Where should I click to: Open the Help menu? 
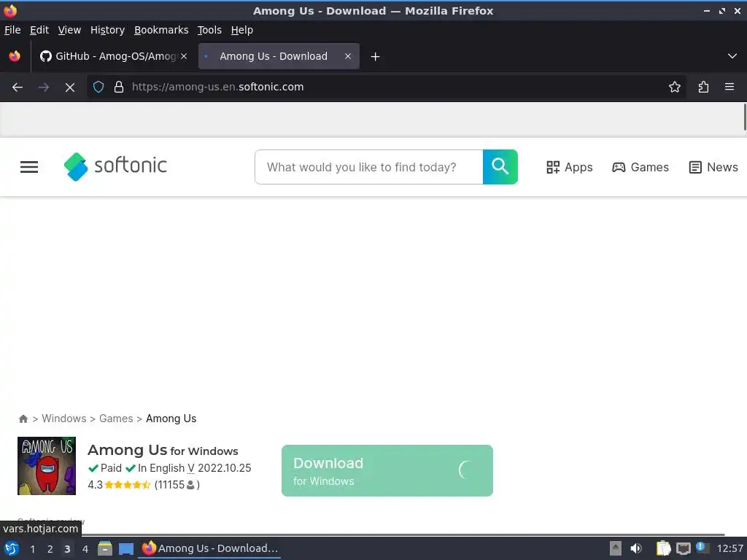click(242, 30)
